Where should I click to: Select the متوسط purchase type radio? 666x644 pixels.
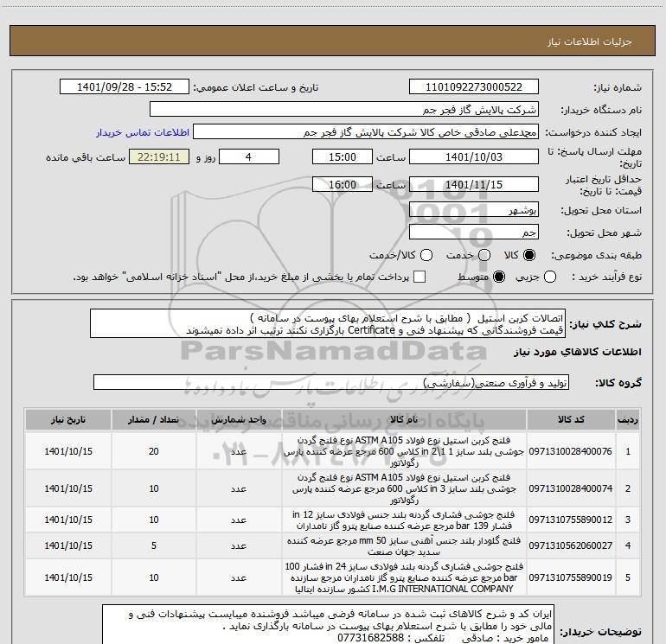pyautogui.click(x=499, y=277)
